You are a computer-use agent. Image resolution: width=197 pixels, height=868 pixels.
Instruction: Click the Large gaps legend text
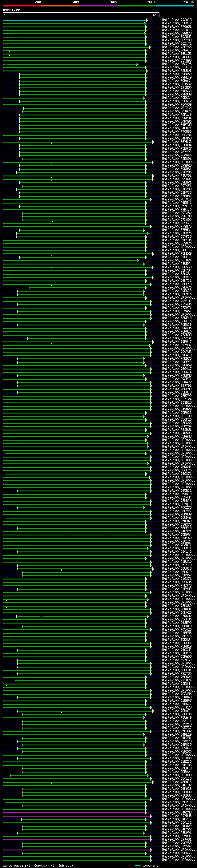(x=13, y=866)
